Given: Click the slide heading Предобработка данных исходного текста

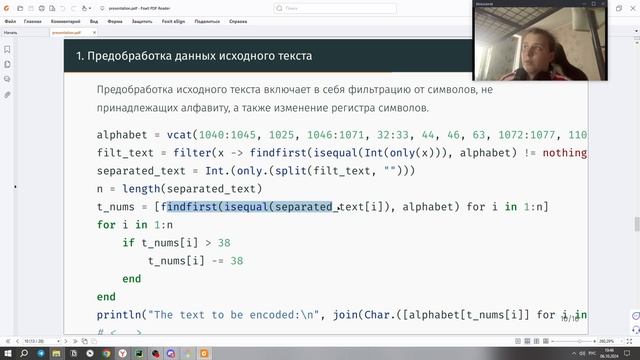Looking at the screenshot, I should pyautogui.click(x=194, y=56).
